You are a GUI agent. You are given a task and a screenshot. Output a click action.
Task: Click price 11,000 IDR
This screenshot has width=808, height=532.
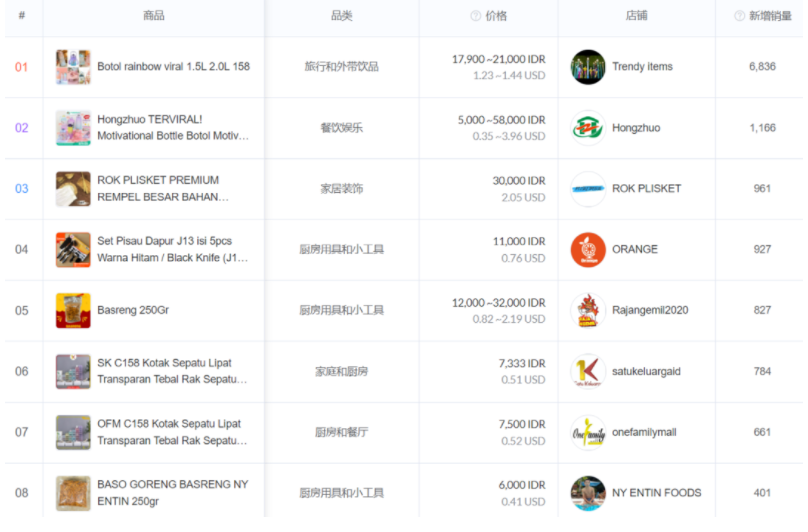519,242
